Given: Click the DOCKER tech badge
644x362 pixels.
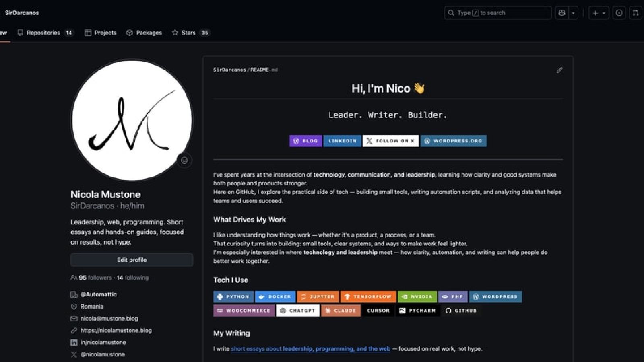Looking at the screenshot, I should point(275,297).
